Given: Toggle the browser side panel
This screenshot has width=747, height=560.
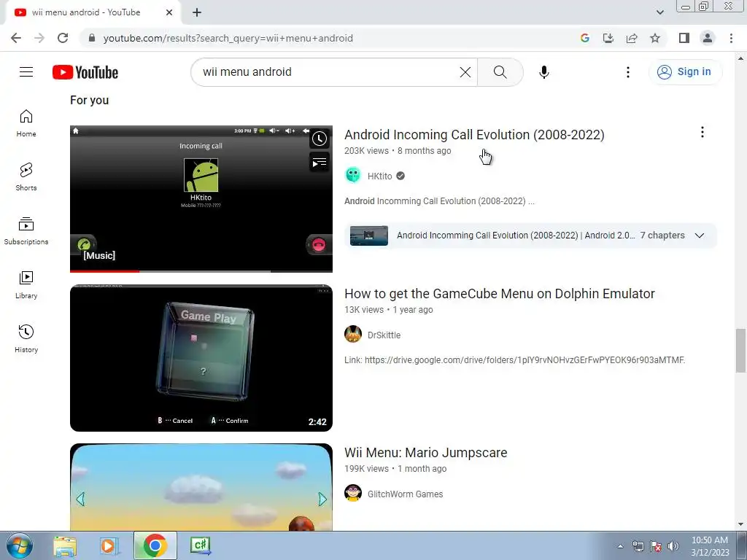Looking at the screenshot, I should (684, 38).
